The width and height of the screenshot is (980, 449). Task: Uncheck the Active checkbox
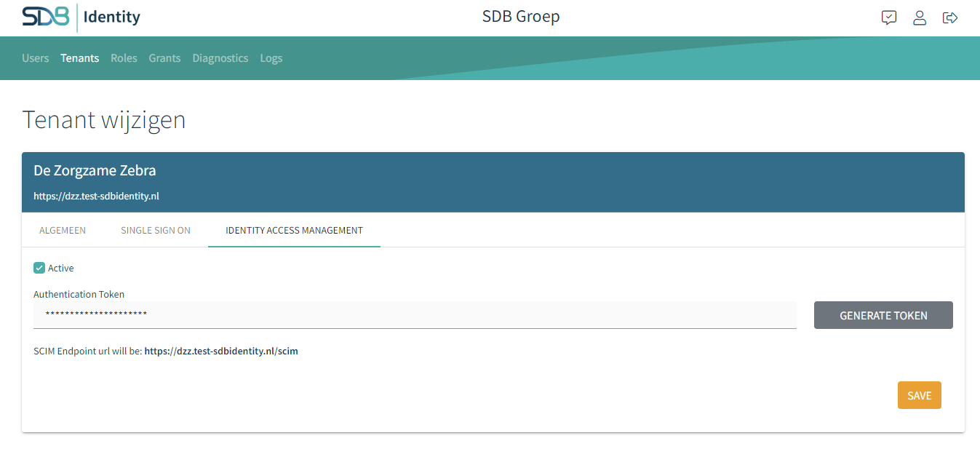pyautogui.click(x=39, y=268)
